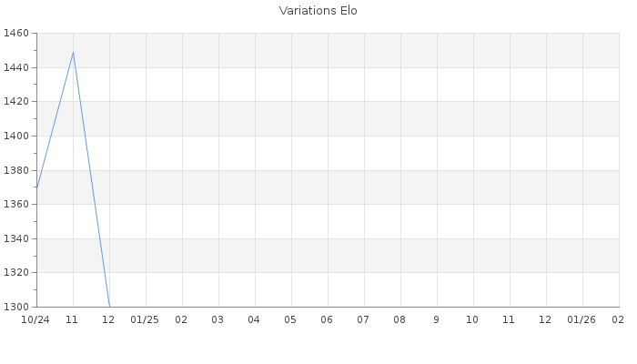637x364 pixels.
Task: Click the 08 month label
Action: click(399, 320)
